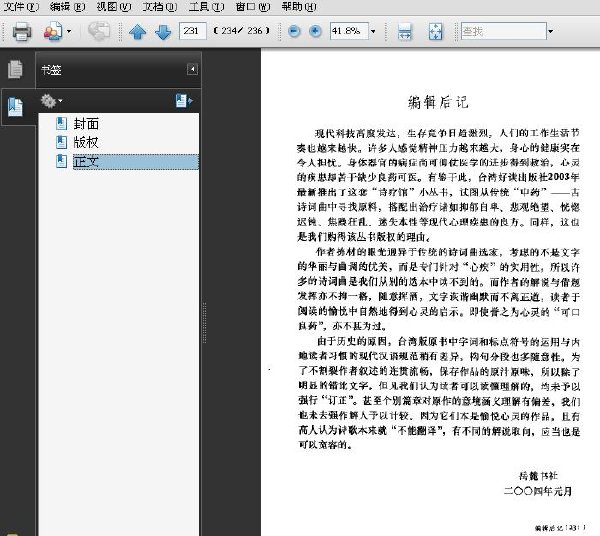Open the 文档 menu
Screen dimensions: 600x536
[x=160, y=7]
